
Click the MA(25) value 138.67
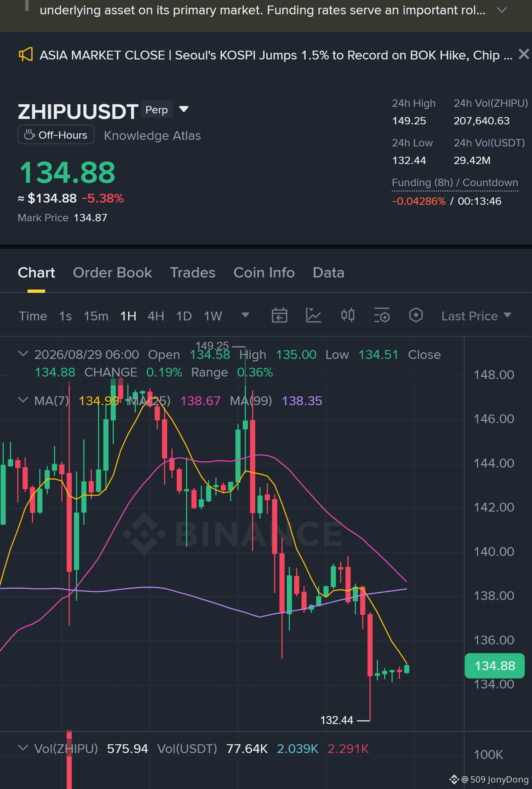[x=200, y=401]
